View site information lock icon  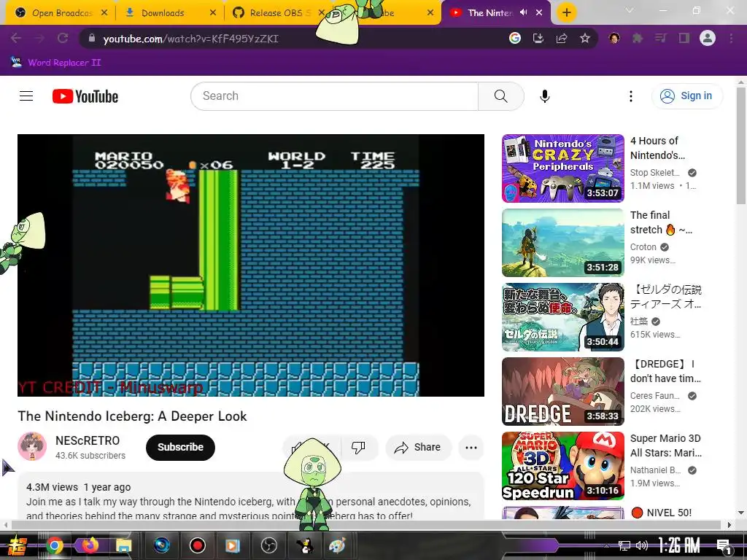pyautogui.click(x=92, y=38)
